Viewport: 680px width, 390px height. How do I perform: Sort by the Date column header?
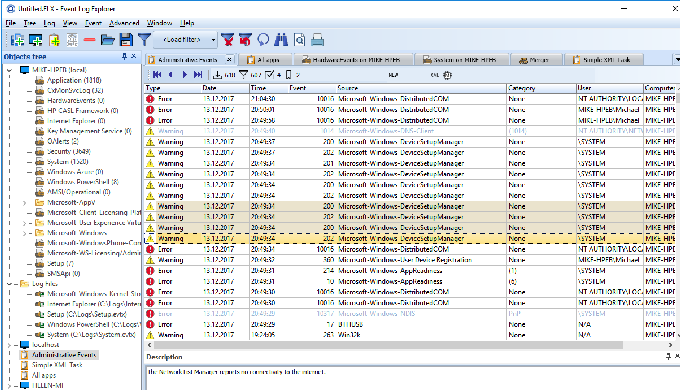(225, 88)
